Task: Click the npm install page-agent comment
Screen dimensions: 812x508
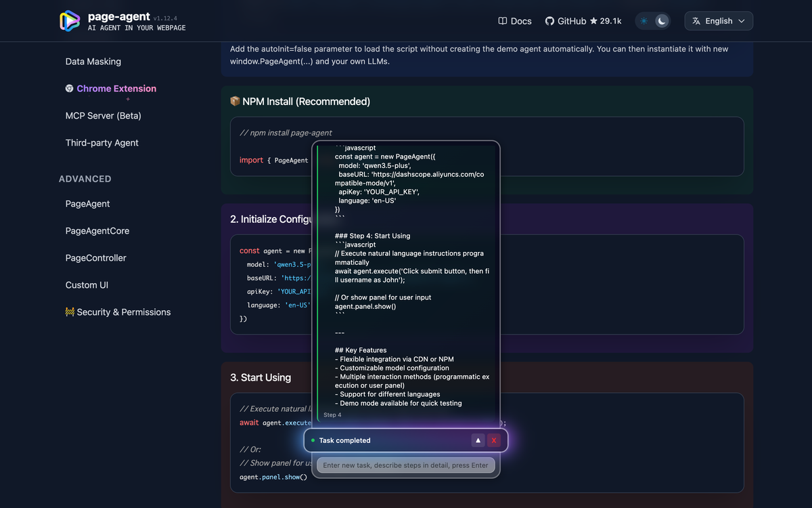Action: coord(286,133)
